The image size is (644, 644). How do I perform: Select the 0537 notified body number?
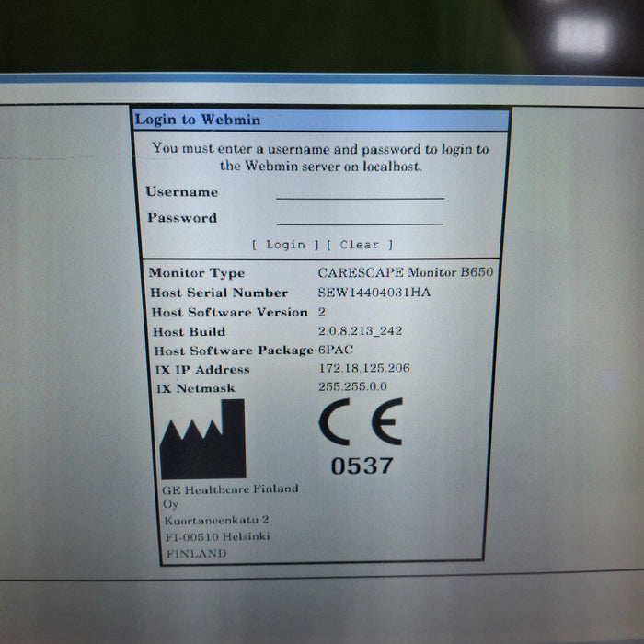[x=362, y=466]
